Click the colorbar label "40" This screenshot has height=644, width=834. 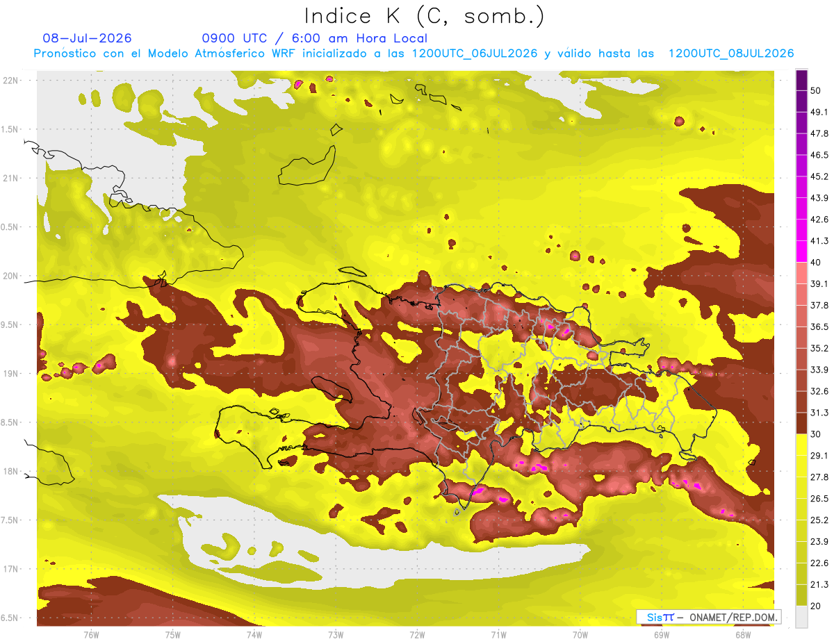(x=816, y=263)
